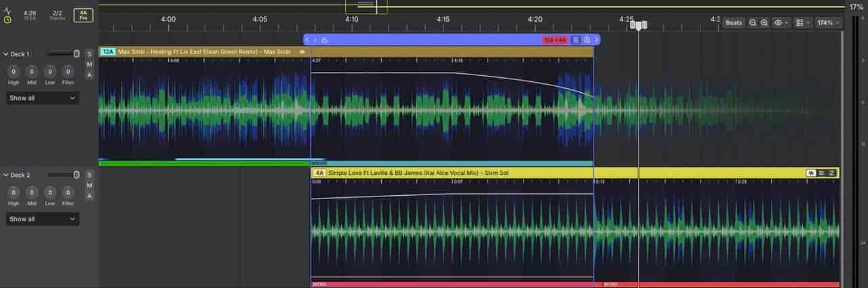Click the 12A key badge on Deck 1 track
This screenshot has width=868, height=288.
[108, 52]
